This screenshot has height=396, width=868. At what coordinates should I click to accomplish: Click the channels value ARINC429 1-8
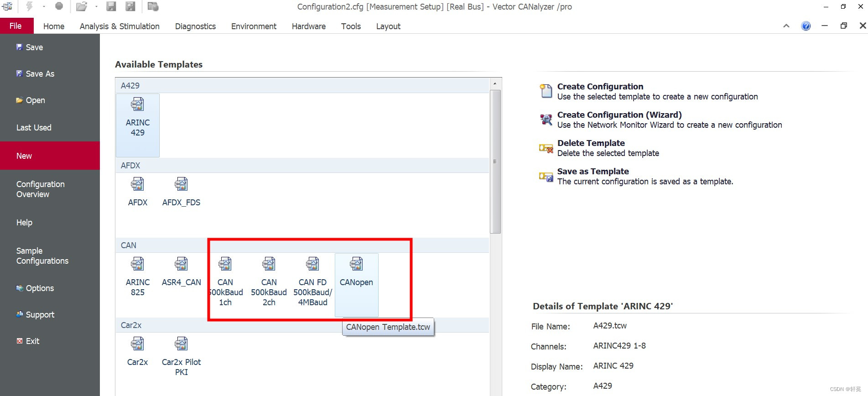click(x=619, y=346)
